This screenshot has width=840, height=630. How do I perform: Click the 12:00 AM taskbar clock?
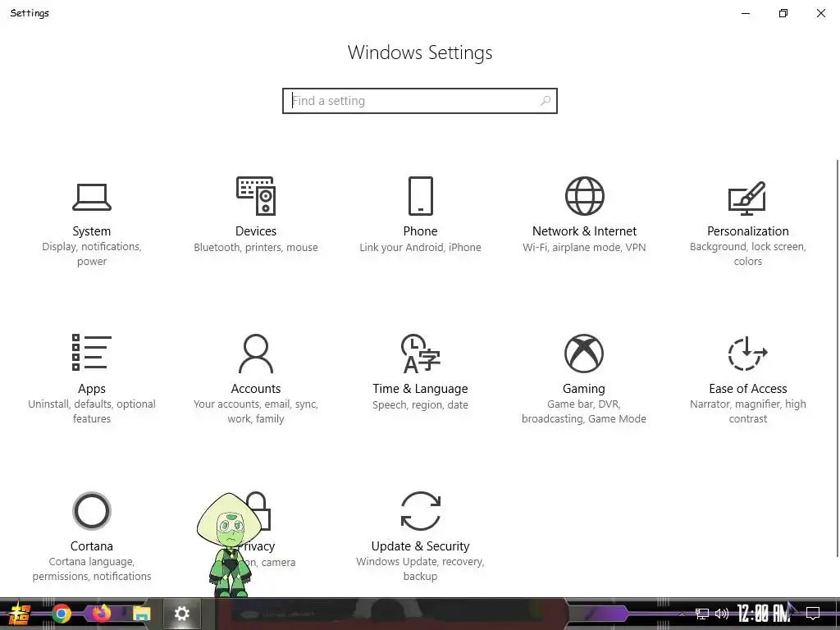764,614
